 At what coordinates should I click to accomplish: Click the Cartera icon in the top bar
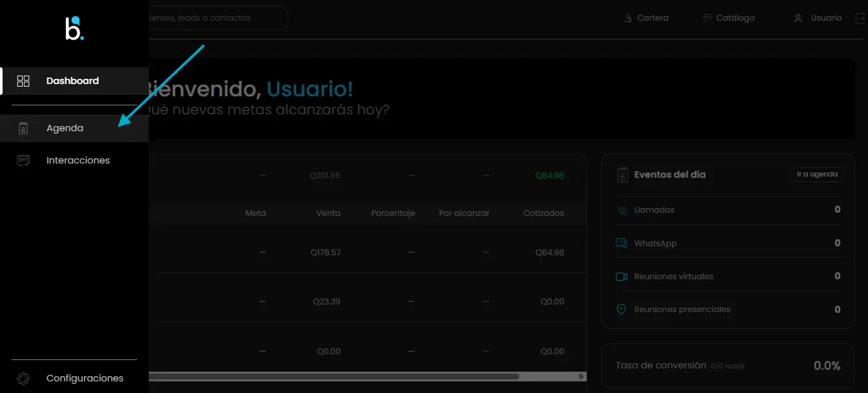point(627,18)
